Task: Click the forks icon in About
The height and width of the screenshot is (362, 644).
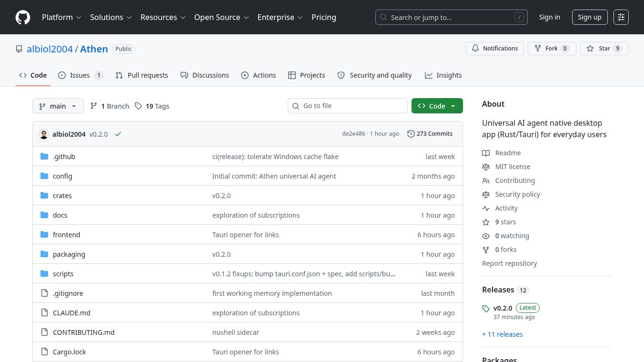Action: (486, 250)
